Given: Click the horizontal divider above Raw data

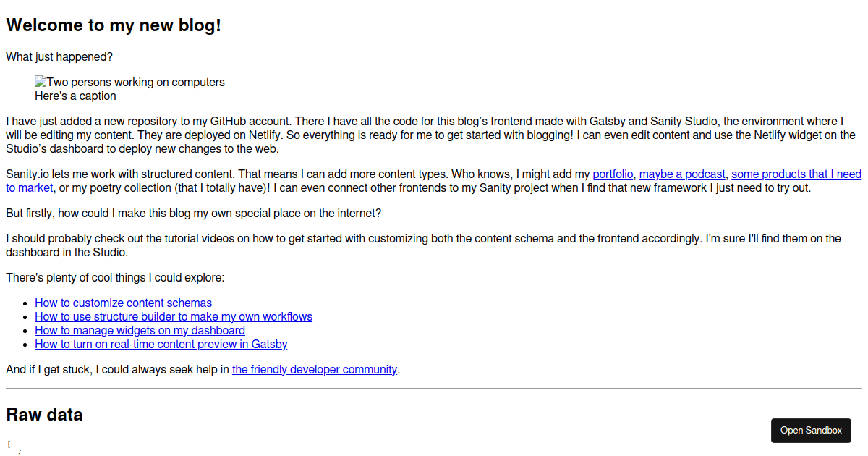Looking at the screenshot, I should (434, 389).
